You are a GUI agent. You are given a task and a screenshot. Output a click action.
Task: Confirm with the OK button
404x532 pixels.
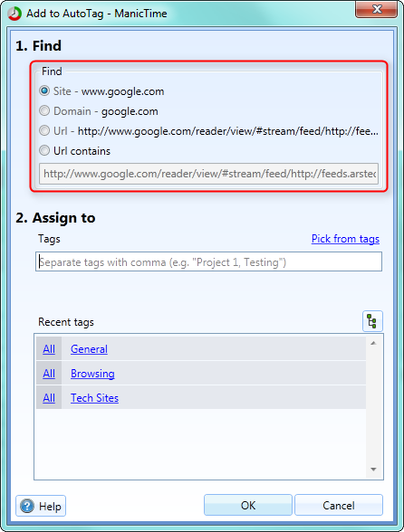tap(248, 505)
